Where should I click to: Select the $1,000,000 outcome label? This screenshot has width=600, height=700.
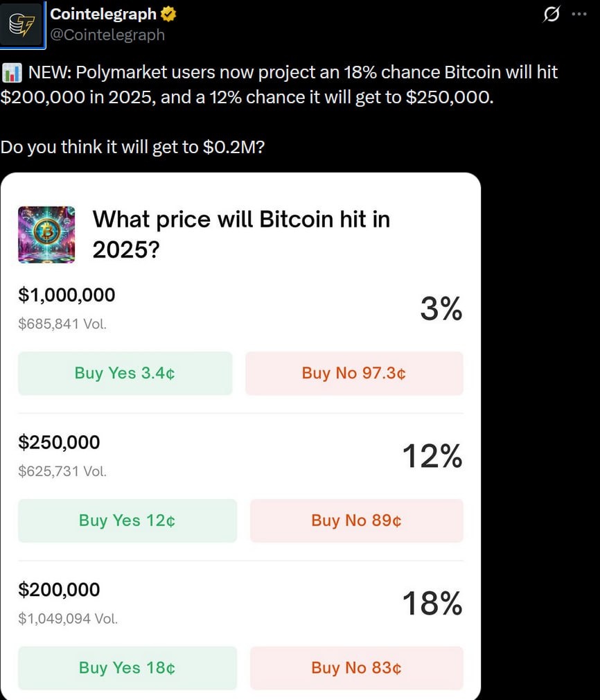(x=67, y=295)
